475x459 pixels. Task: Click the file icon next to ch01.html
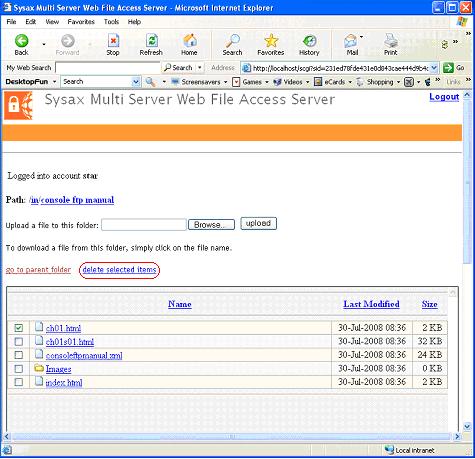click(39, 327)
